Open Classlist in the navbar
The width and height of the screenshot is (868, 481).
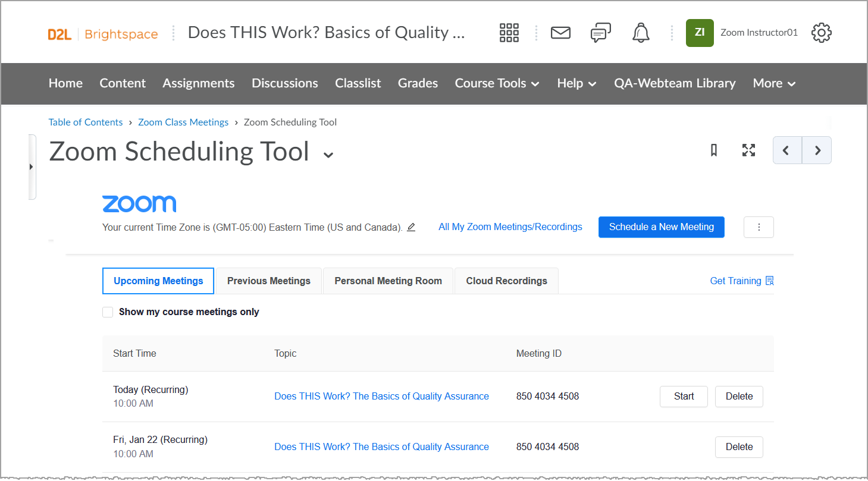pyautogui.click(x=358, y=83)
